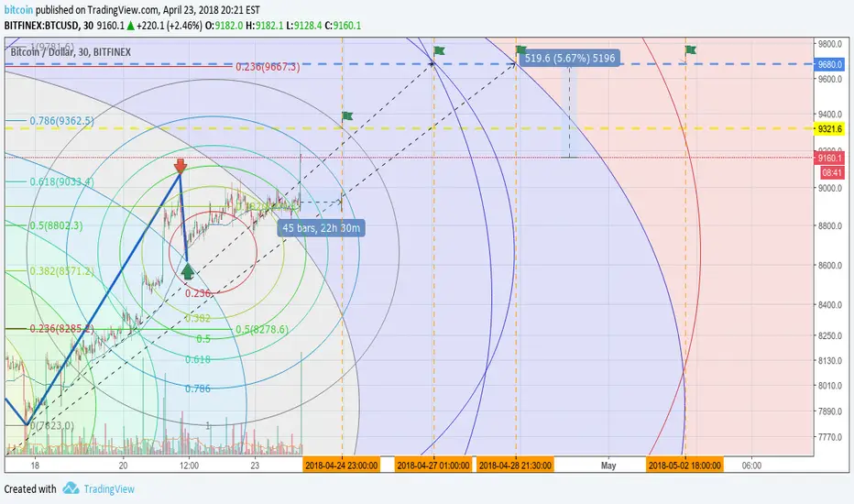The image size is (854, 504).
Task: Click fib circle label 0.618
Action: (x=198, y=359)
